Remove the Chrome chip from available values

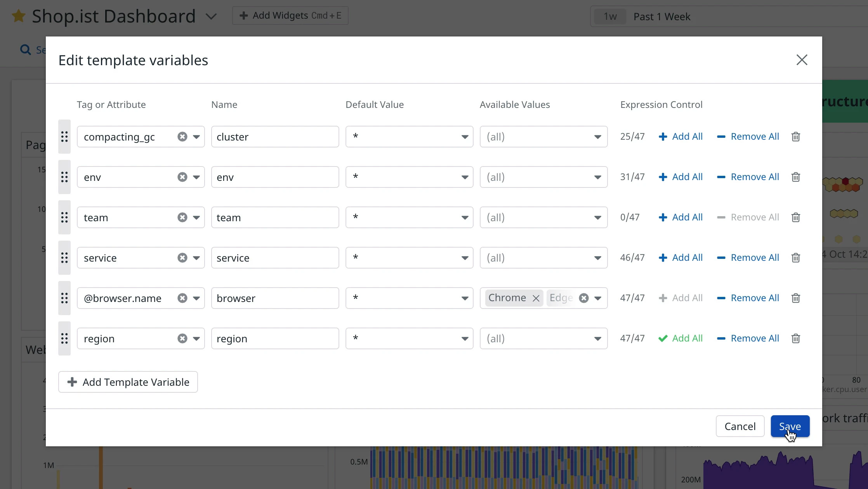coord(536,298)
